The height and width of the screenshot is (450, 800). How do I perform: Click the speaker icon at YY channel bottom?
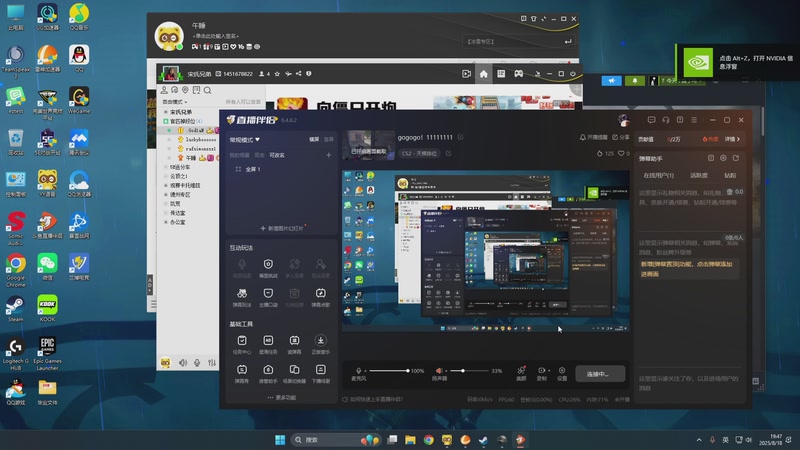point(183,363)
